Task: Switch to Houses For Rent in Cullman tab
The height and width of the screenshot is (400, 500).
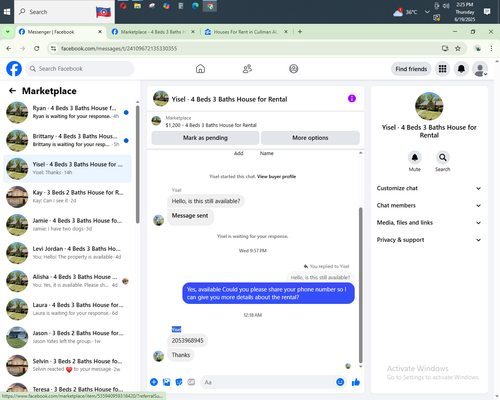Action: click(x=246, y=32)
